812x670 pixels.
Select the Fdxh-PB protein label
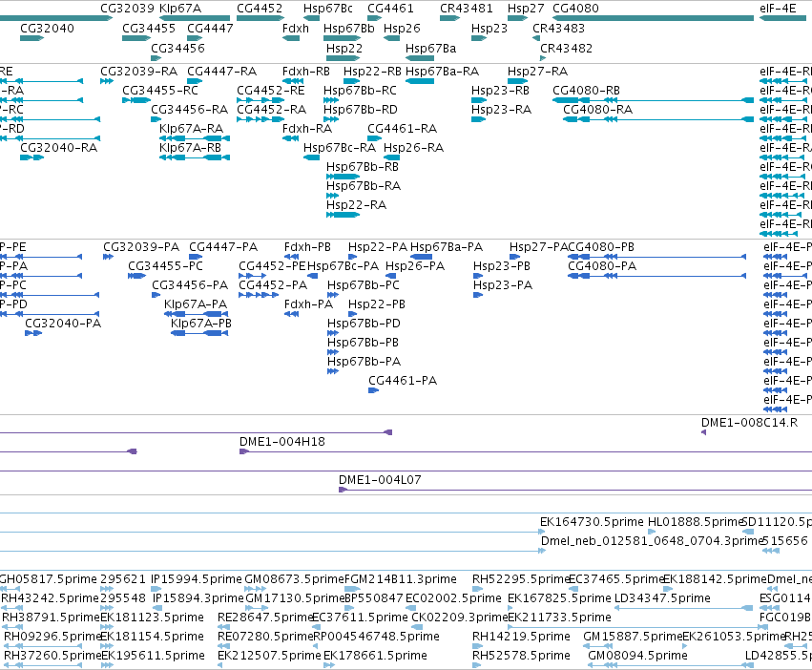click(307, 246)
